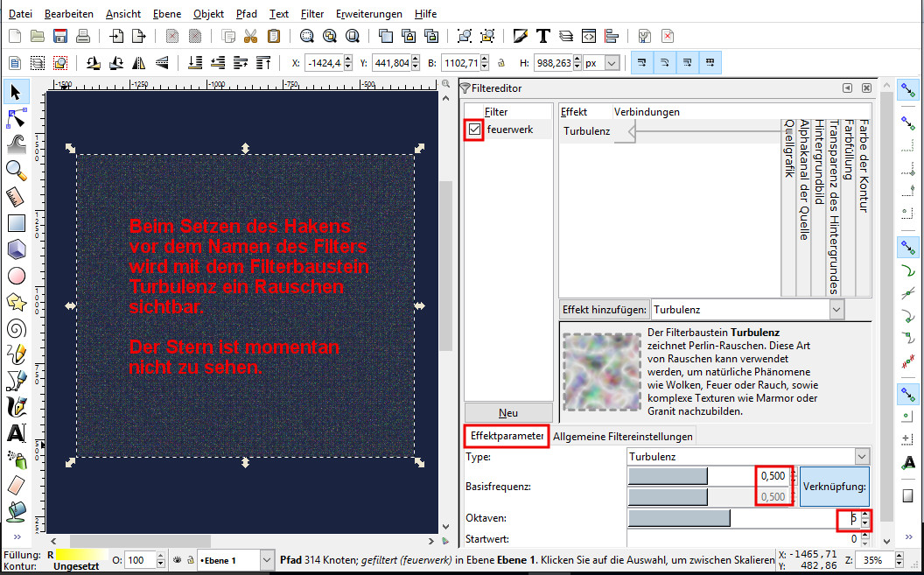Select the Eraser tool
Image resolution: width=924 pixels, height=575 pixels.
click(16, 485)
